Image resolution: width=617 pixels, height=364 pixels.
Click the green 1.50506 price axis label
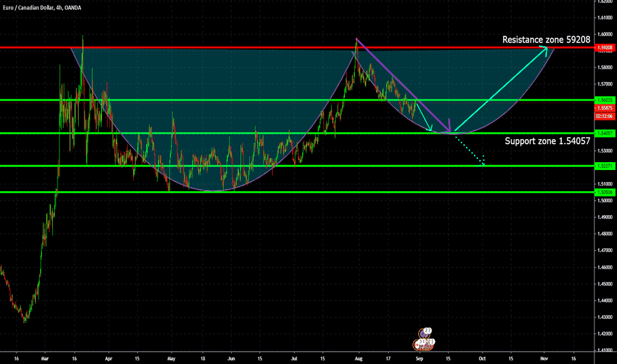pyautogui.click(x=605, y=192)
